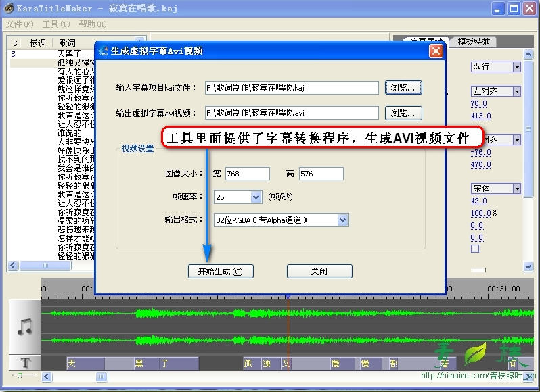540x392 pixels.
Task: Click the 413.0 value link
Action: (480, 116)
